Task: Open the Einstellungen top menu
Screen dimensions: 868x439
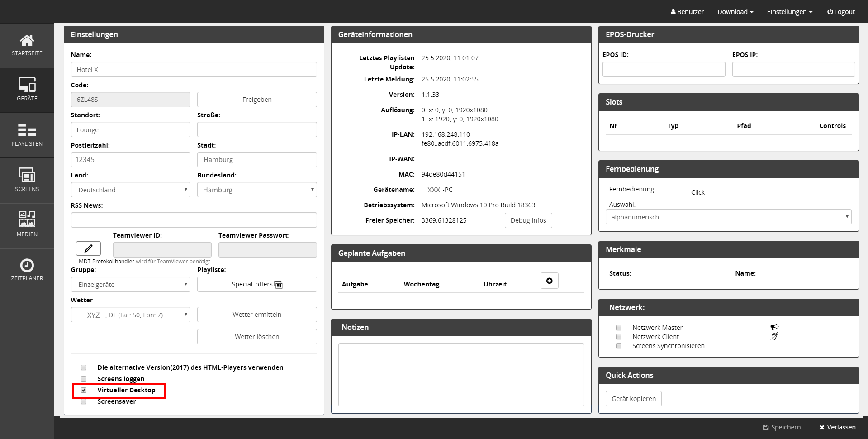Action: coord(789,12)
